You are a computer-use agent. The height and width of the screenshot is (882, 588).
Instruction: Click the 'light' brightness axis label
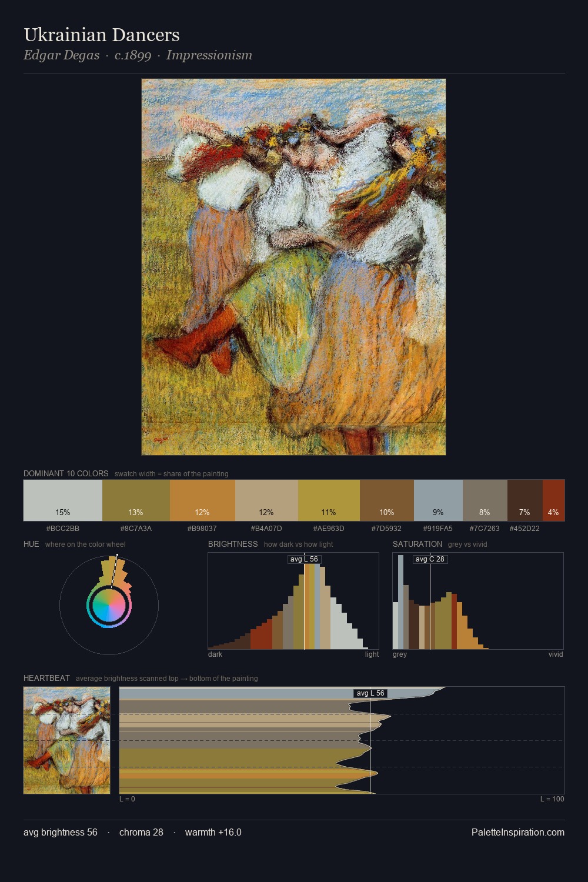(x=372, y=654)
